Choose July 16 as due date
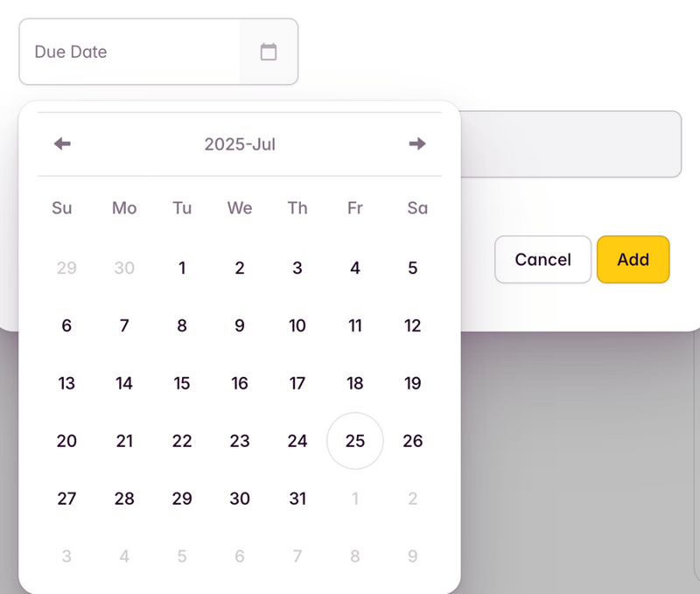The height and width of the screenshot is (594, 700). click(240, 383)
